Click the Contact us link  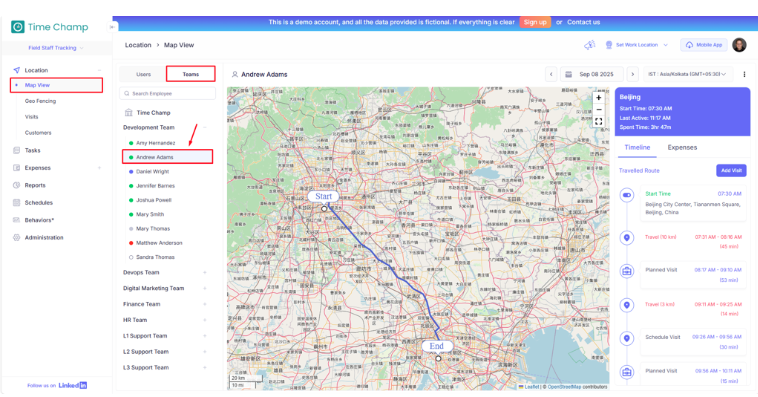pos(583,22)
